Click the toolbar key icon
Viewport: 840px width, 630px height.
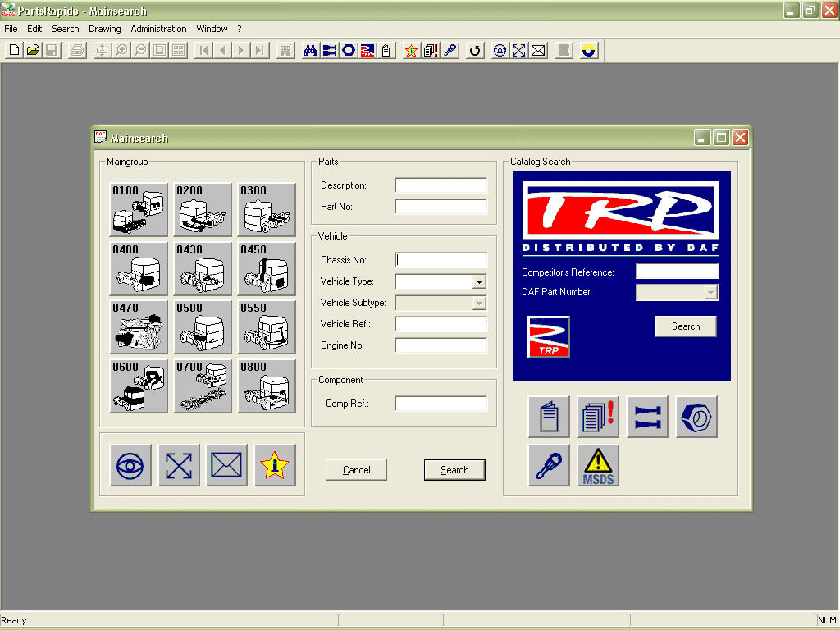(450, 50)
